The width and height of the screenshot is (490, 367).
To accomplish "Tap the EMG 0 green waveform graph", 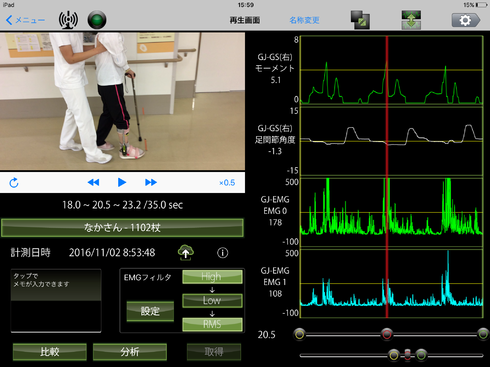I will coord(392,212).
